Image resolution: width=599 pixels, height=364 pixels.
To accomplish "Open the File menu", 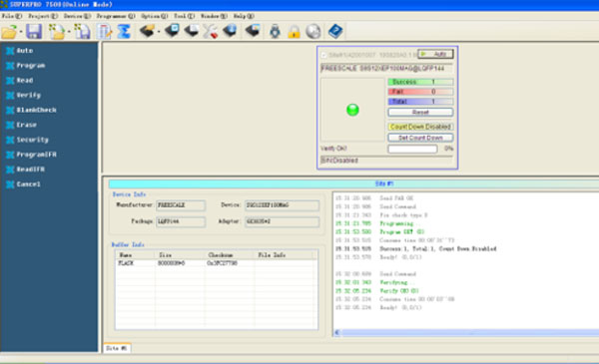I will coord(12,16).
